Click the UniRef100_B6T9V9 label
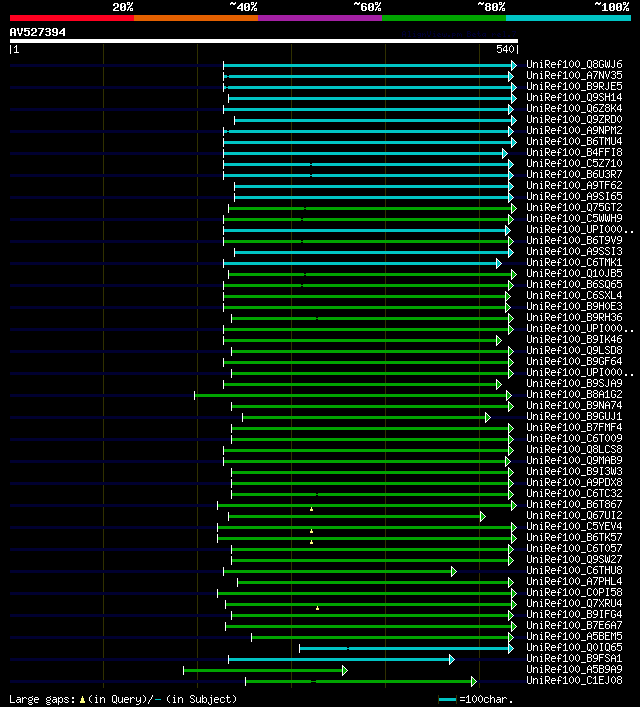 [x=574, y=240]
